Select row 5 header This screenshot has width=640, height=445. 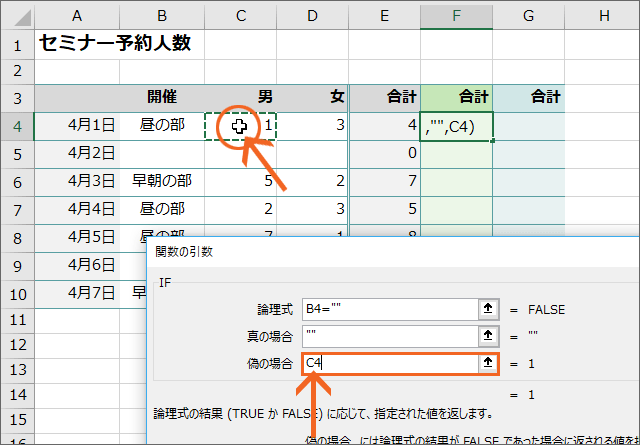(18, 154)
